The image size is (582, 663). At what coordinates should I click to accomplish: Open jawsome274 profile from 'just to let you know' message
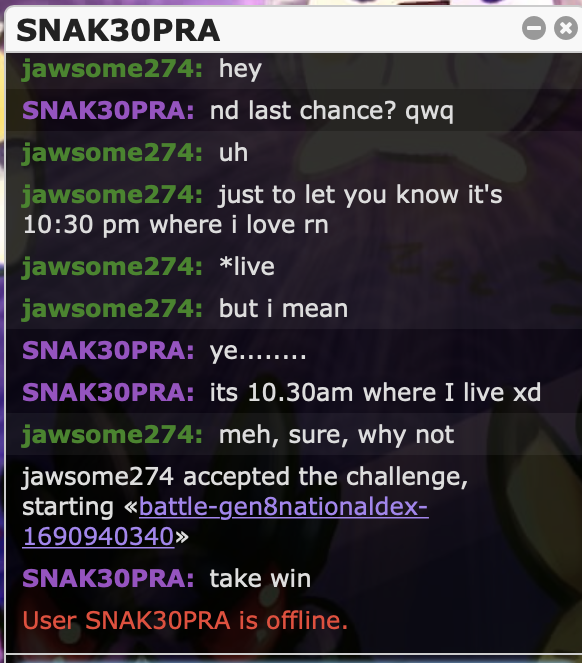[x=112, y=195]
